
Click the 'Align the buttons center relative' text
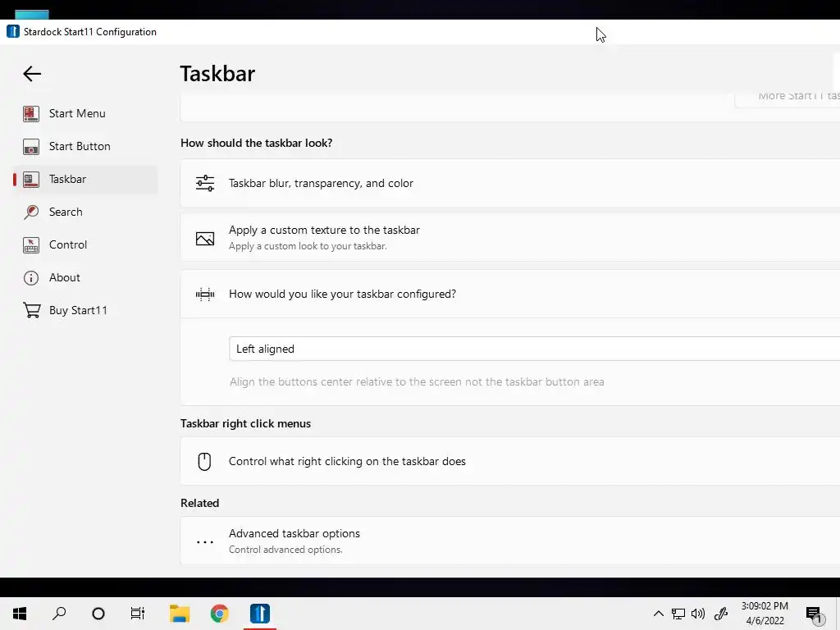coord(417,382)
